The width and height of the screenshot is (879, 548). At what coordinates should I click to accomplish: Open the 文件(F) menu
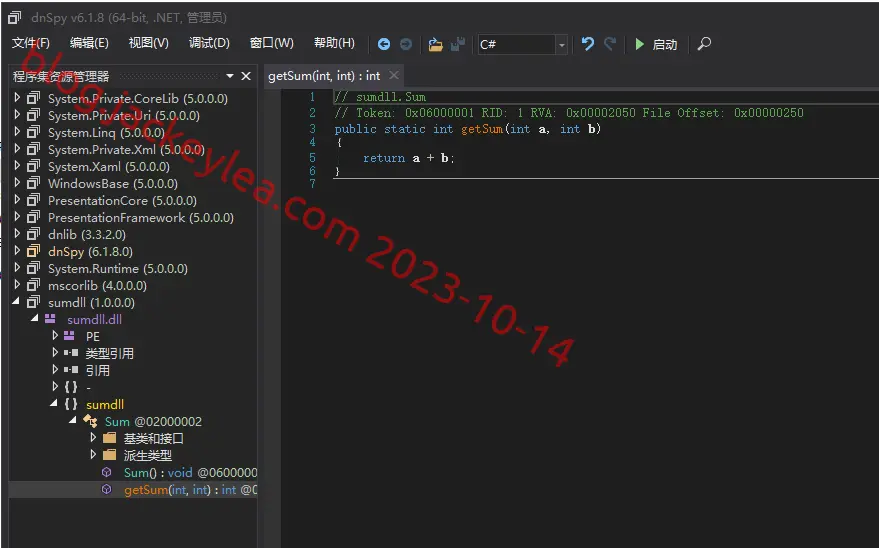tap(31, 43)
